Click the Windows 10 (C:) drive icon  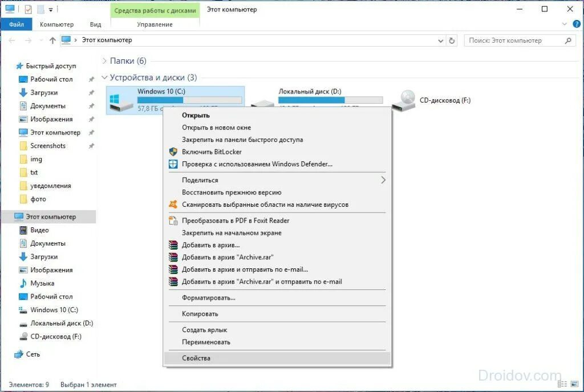[121, 103]
